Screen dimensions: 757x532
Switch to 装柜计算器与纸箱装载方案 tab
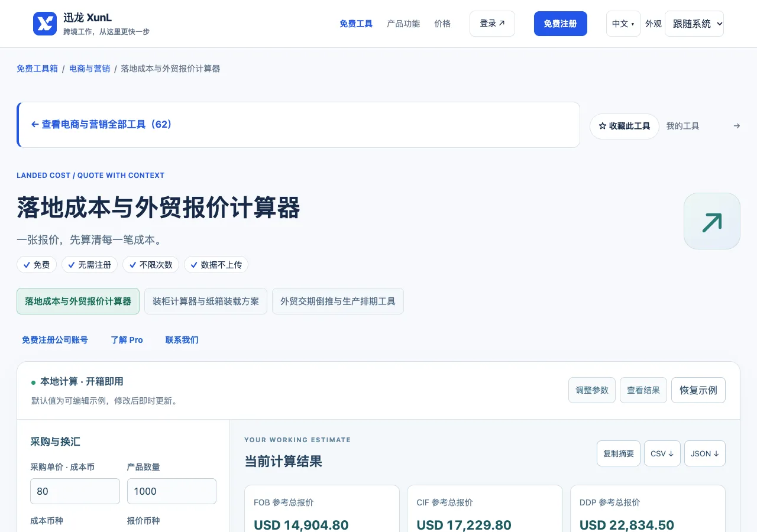tap(206, 301)
